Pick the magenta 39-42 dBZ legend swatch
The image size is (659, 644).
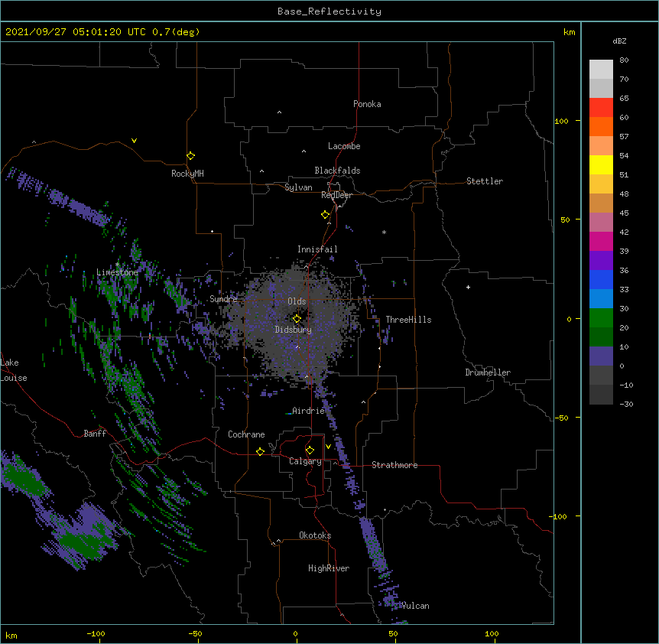[x=601, y=241]
